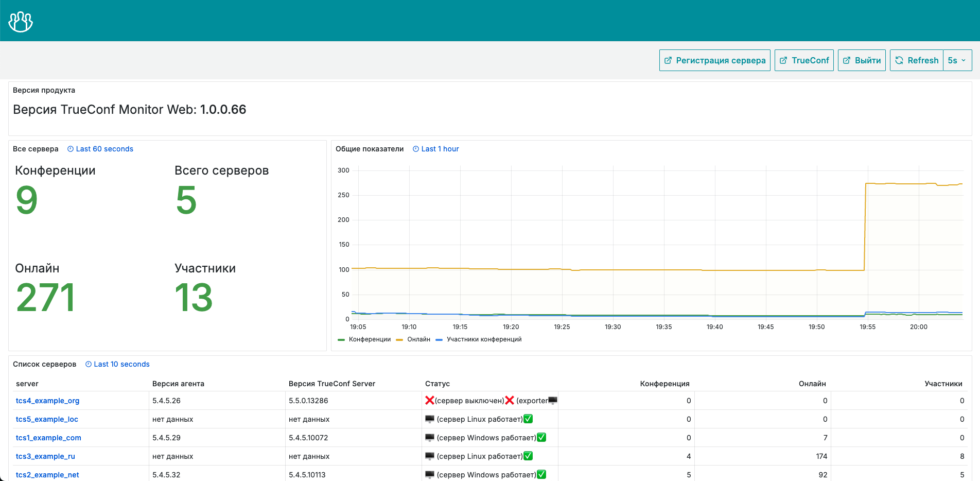Click the Онлайн value 271

tap(45, 298)
